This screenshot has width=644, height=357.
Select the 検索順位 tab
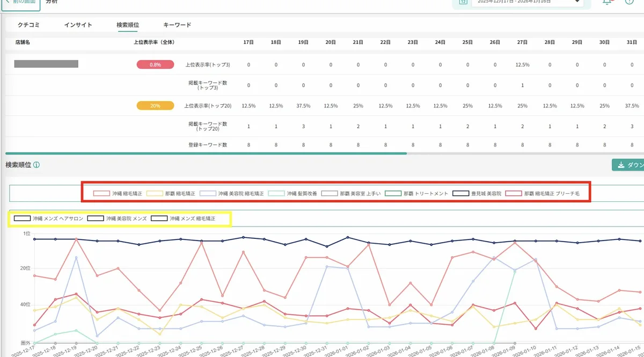pos(128,25)
